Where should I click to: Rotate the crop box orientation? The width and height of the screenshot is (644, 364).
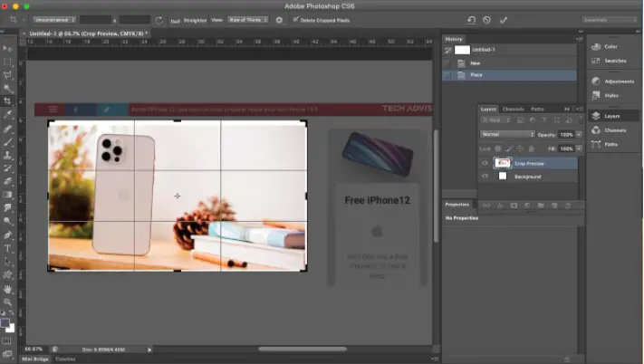click(x=159, y=20)
